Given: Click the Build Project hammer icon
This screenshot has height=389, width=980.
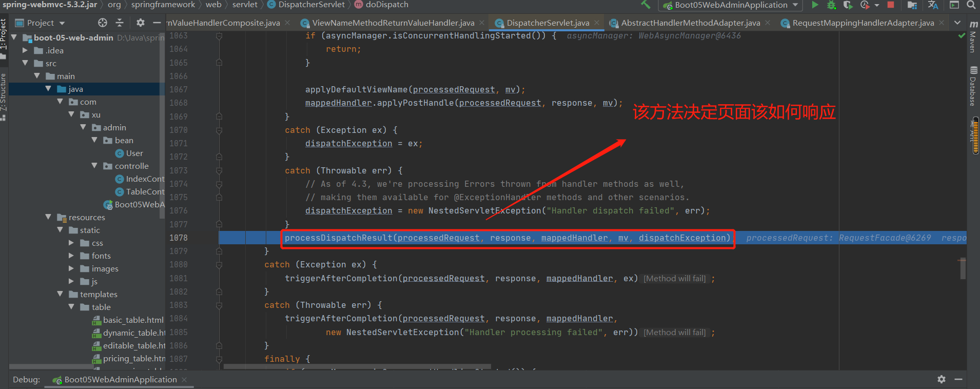Looking at the screenshot, I should click(645, 5).
